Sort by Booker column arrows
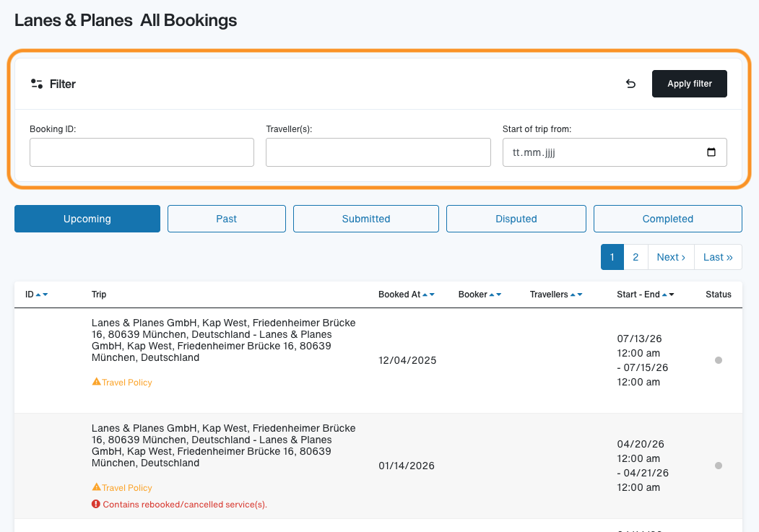The image size is (759, 532). point(495,295)
